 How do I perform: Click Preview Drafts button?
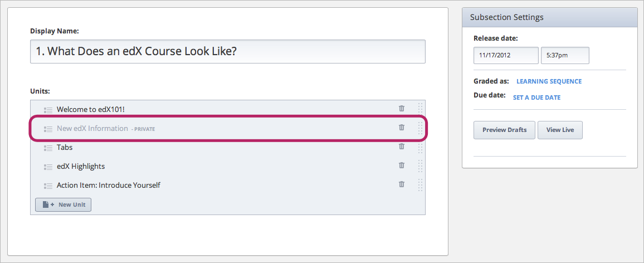(504, 130)
